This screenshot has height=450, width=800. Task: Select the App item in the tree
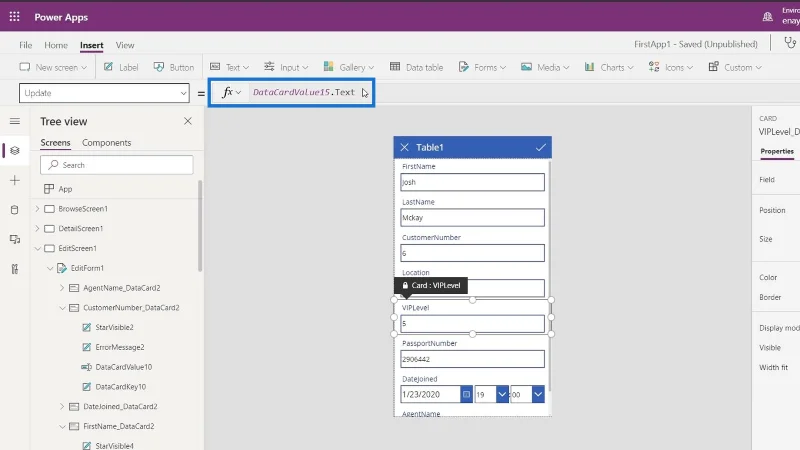click(x=65, y=189)
